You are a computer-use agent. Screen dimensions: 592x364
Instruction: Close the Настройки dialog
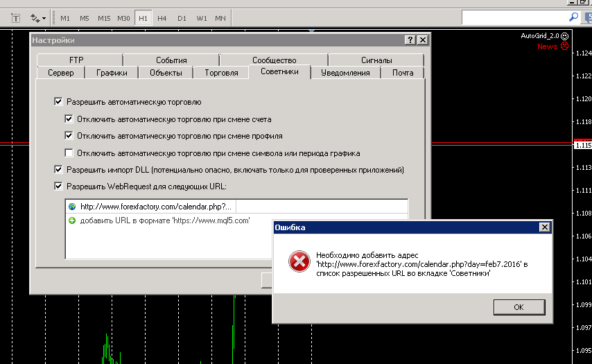click(x=423, y=40)
